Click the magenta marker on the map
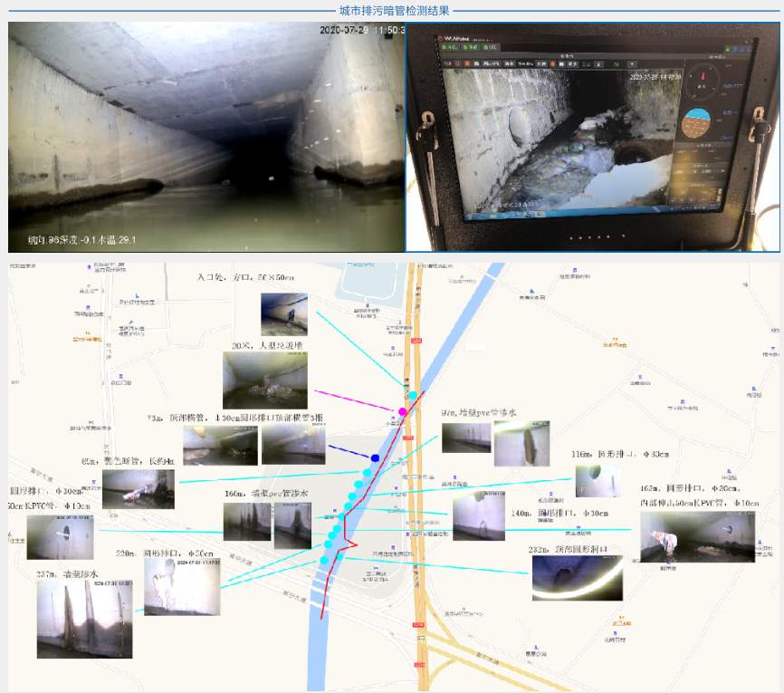Screen dimensions: 784x693 (403, 412)
